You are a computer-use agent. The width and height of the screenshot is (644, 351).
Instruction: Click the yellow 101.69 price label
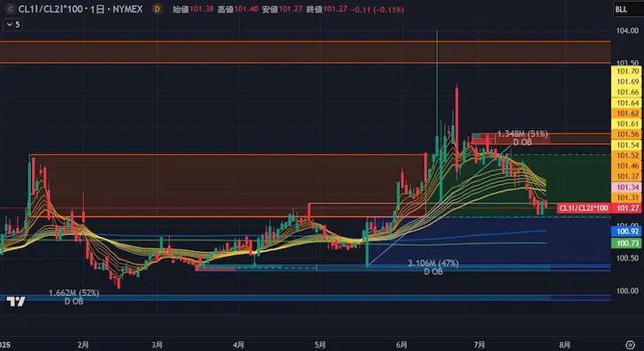point(626,81)
